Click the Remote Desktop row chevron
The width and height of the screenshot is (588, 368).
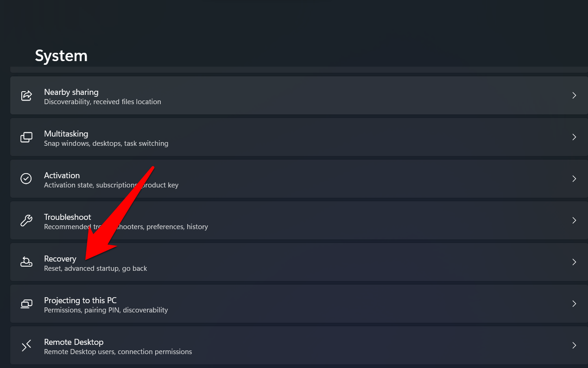(574, 345)
